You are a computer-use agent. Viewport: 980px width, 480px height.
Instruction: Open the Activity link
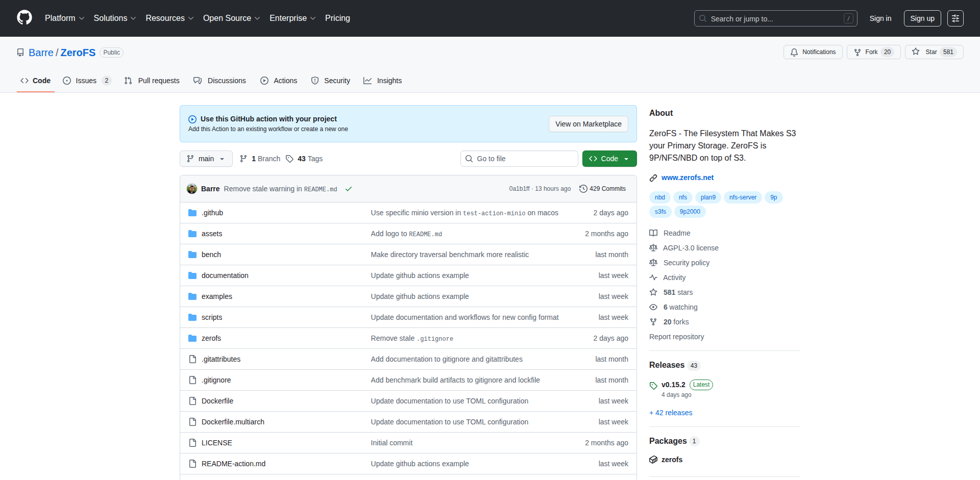click(x=668, y=277)
